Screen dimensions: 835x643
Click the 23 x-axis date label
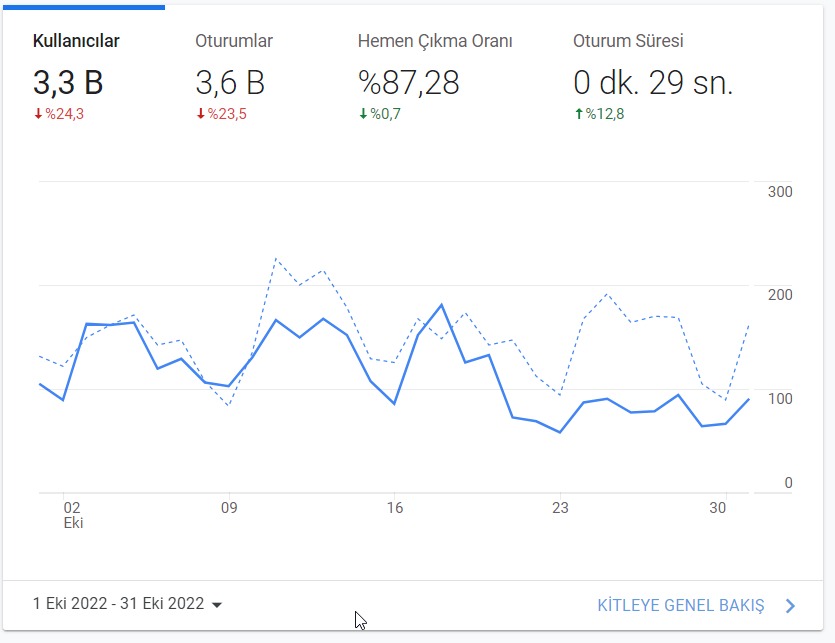coord(560,508)
